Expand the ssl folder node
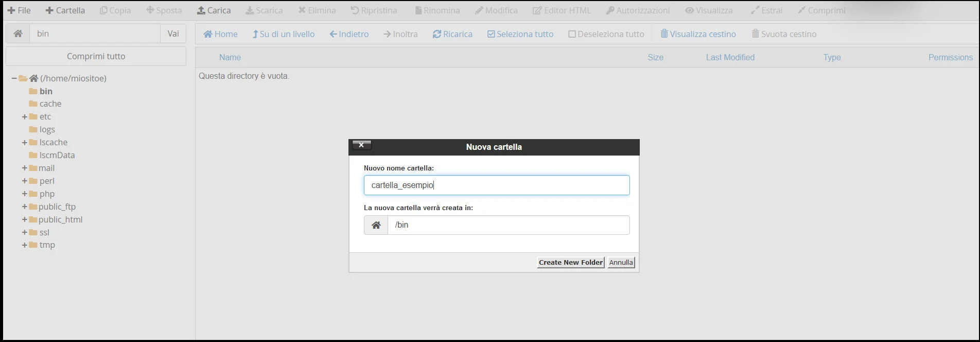The width and height of the screenshot is (980, 342). (24, 233)
